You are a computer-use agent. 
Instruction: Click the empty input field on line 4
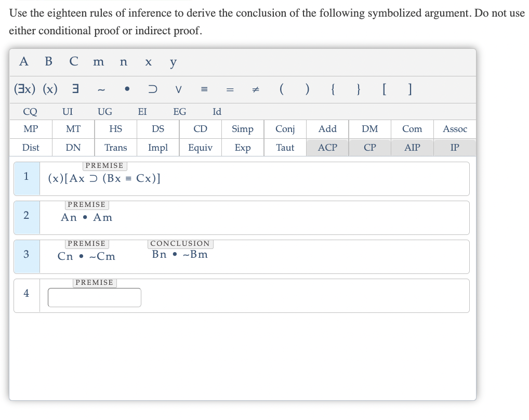[94, 297]
